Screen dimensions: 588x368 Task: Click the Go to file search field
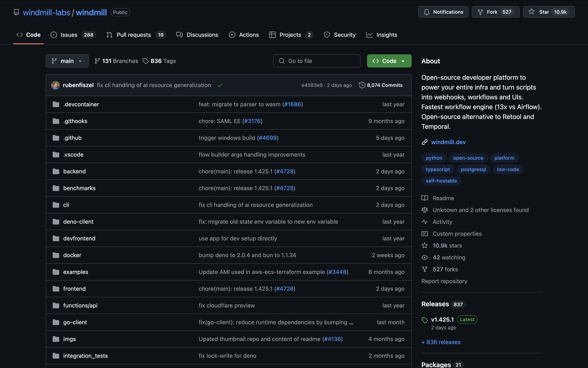[317, 61]
